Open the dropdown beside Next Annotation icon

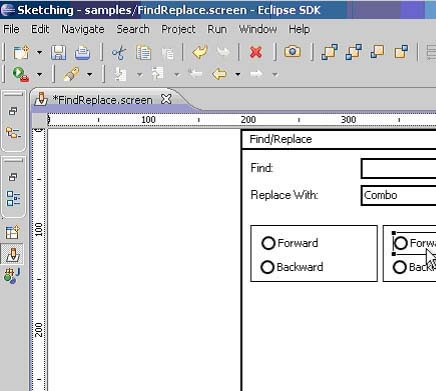(140, 74)
